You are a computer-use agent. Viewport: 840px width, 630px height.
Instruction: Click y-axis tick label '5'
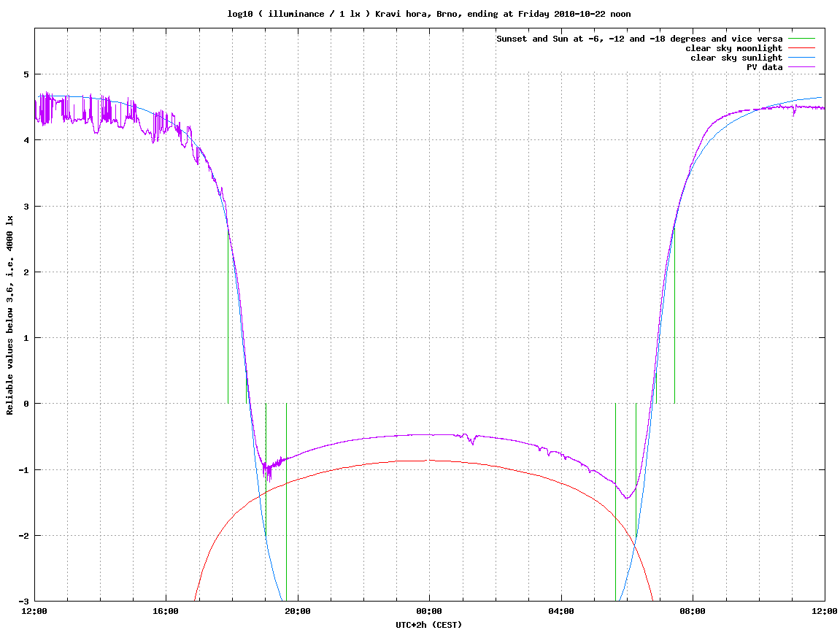[x=26, y=74]
